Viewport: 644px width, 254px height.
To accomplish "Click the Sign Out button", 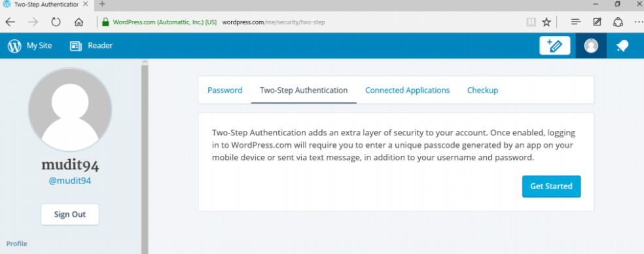I will pos(70,214).
